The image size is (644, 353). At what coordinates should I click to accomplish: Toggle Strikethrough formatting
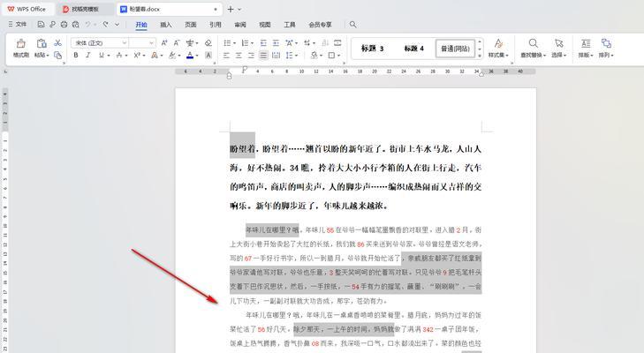tap(118, 55)
